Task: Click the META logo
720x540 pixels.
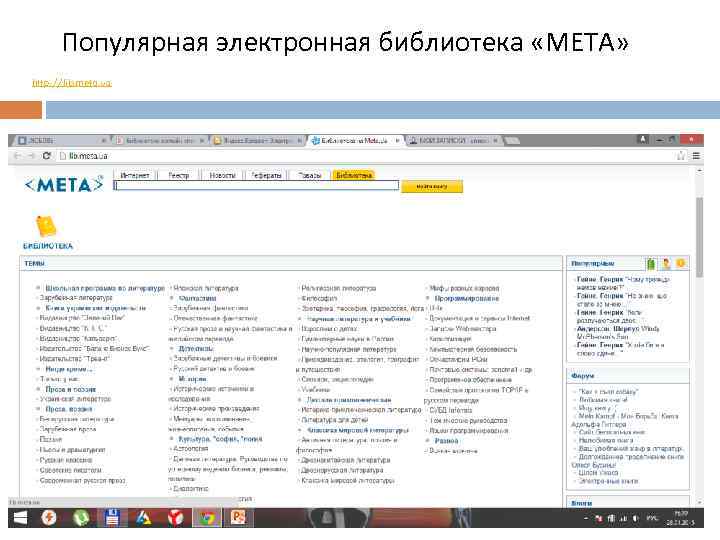Action: [x=64, y=185]
